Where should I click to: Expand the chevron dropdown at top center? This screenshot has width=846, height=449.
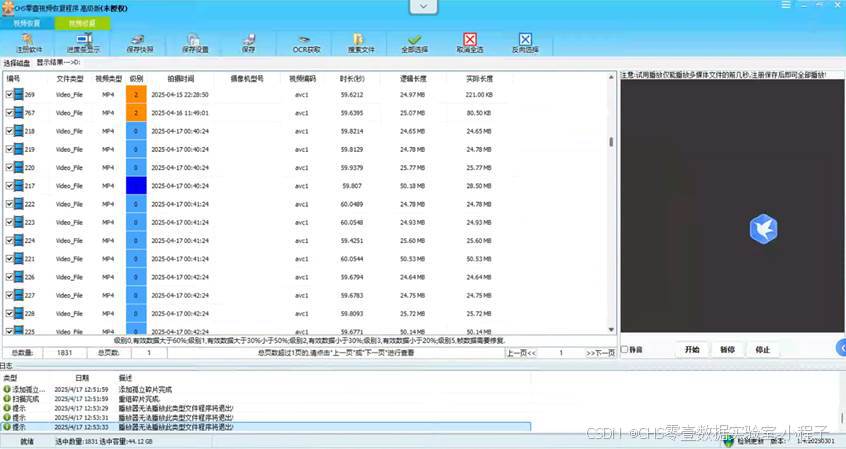click(x=424, y=6)
